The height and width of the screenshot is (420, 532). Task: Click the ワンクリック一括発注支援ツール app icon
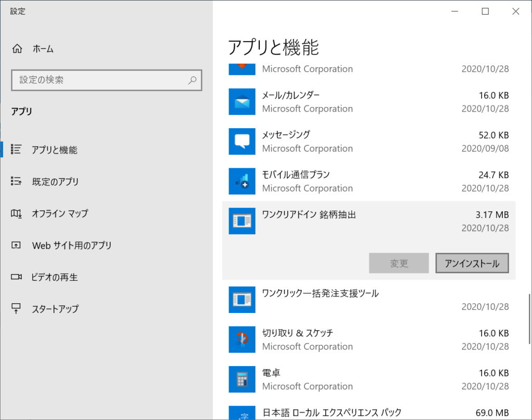point(242,300)
